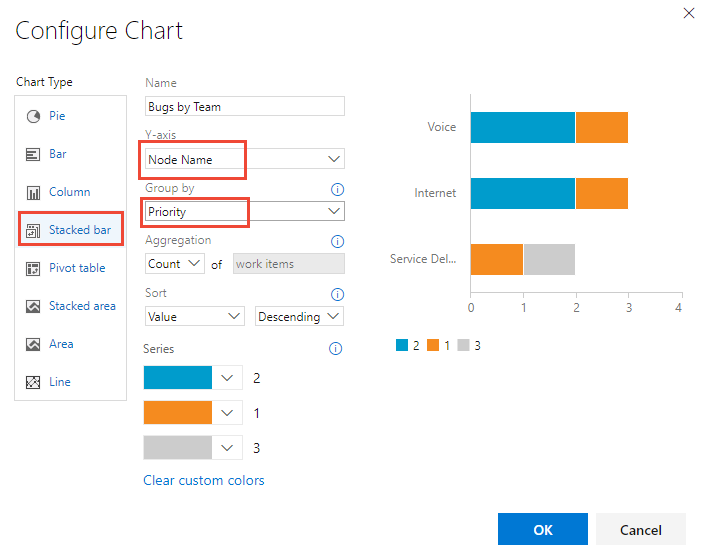Click the chart Name input field
This screenshot has width=701, height=555.
coord(244,106)
